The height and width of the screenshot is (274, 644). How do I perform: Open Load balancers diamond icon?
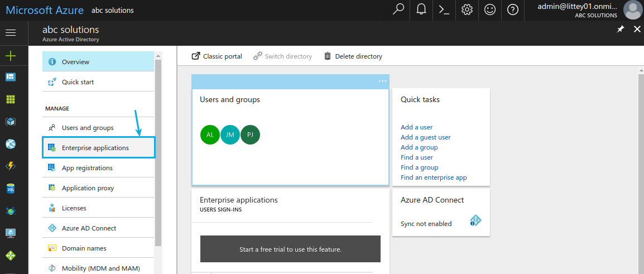pos(11,256)
